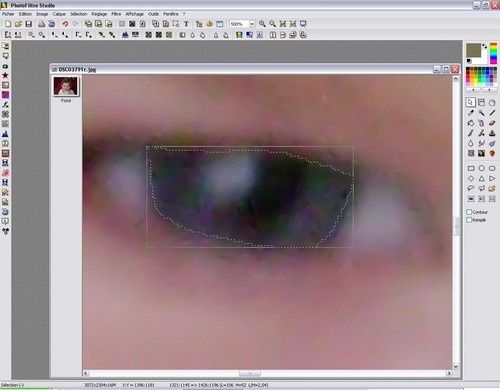The height and width of the screenshot is (390, 500).
Task: Undo the last action with red arrow
Action: point(65,24)
